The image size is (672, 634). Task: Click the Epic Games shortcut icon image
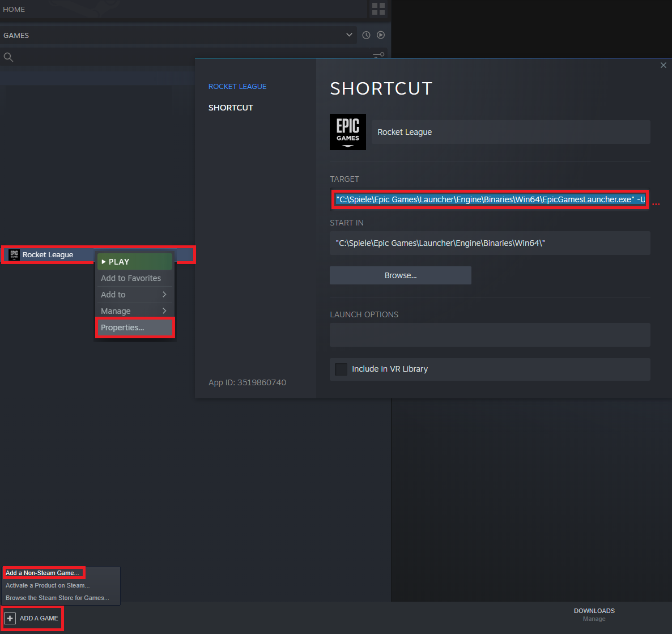[x=347, y=132]
